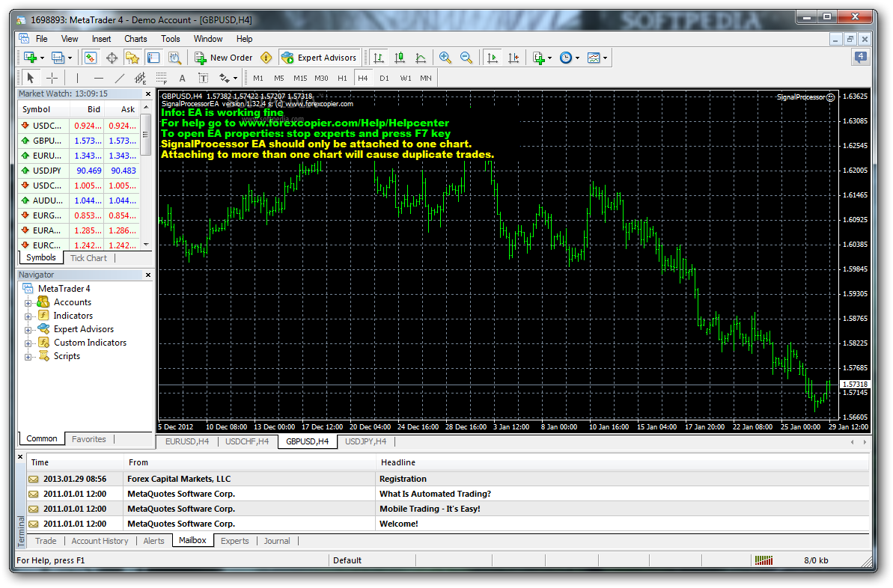Open the Tools menu
This screenshot has width=893, height=588.
click(170, 39)
